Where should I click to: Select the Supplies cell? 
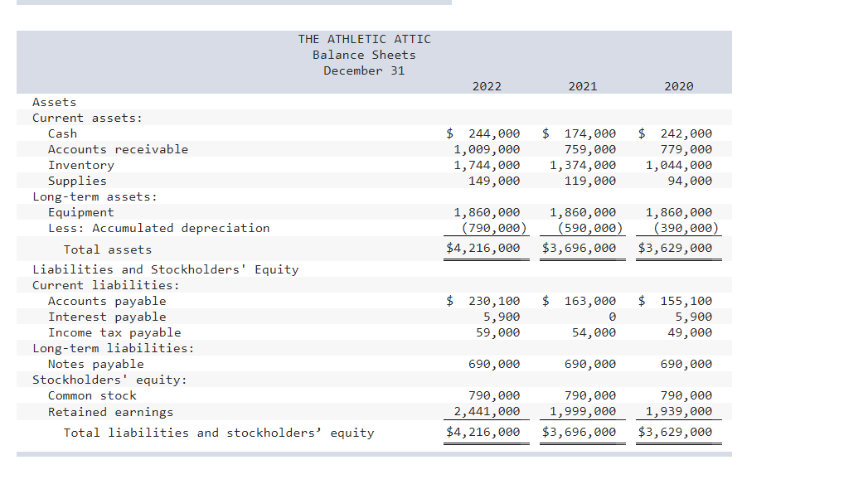click(76, 181)
